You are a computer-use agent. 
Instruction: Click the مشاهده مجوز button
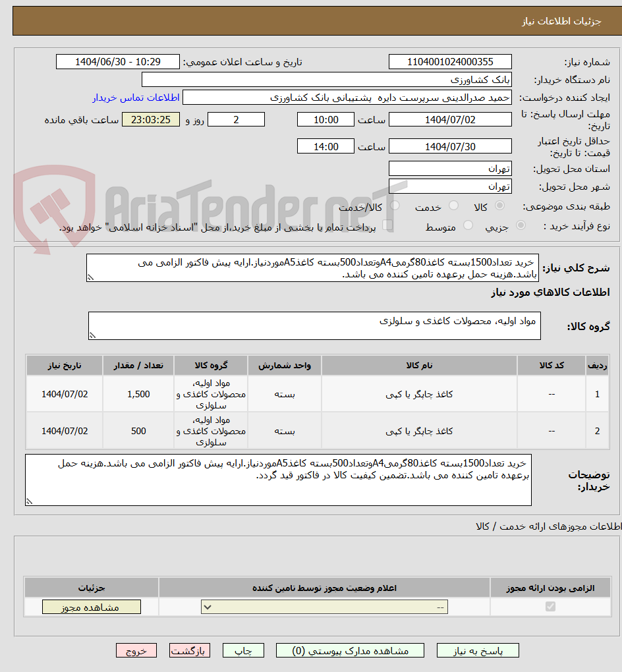(x=92, y=606)
